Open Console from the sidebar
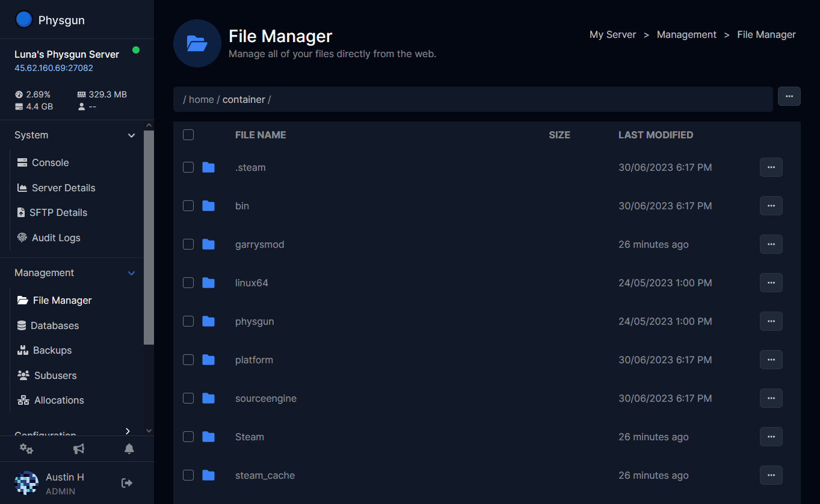The width and height of the screenshot is (820, 504). (50, 162)
